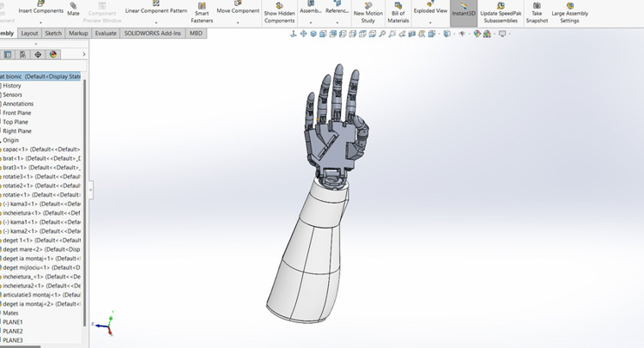Open the FeatureManager panel tab icon
Screen dimensions: 644x348
click(x=8, y=54)
